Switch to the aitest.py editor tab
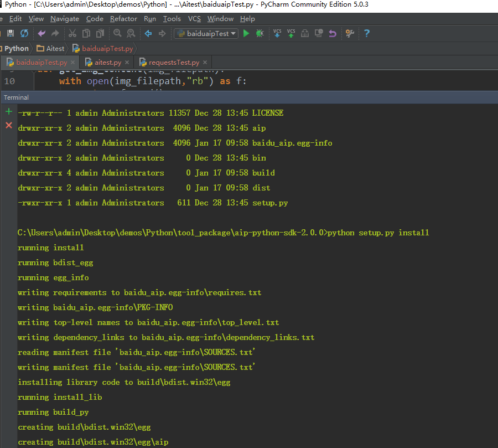This screenshot has width=498, height=448. pyautogui.click(x=107, y=63)
